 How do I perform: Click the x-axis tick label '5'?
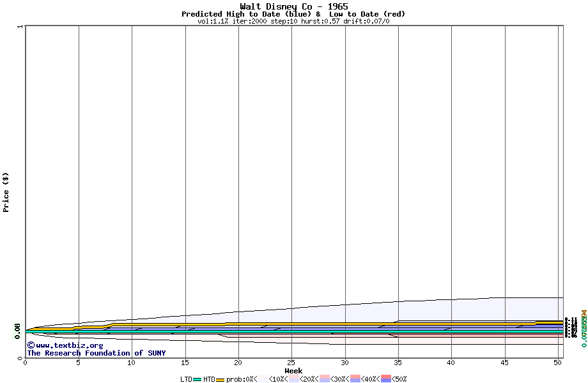coord(79,363)
